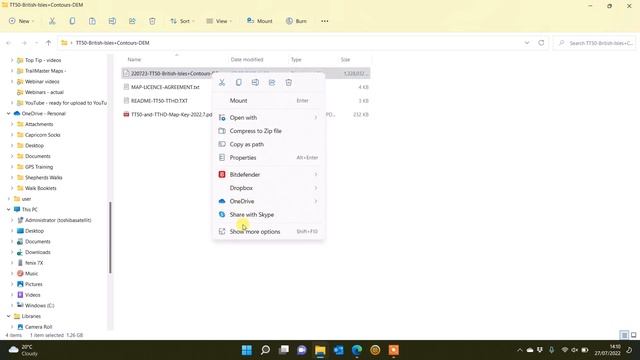
Task: Go up one folder level with the up arrow
Action: pyautogui.click(x=49, y=43)
